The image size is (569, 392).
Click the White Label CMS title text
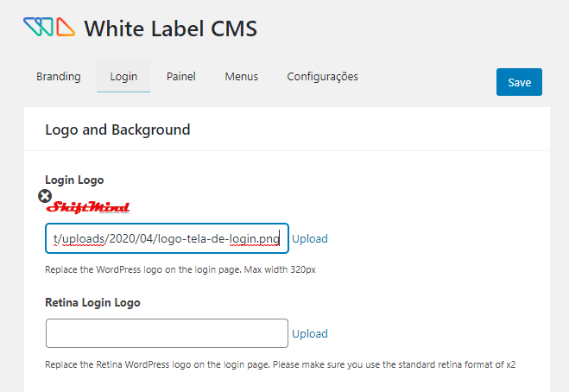170,28
